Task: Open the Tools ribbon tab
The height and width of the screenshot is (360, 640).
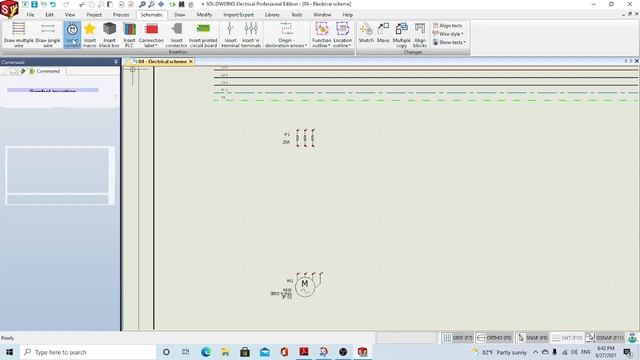Action: (297, 15)
